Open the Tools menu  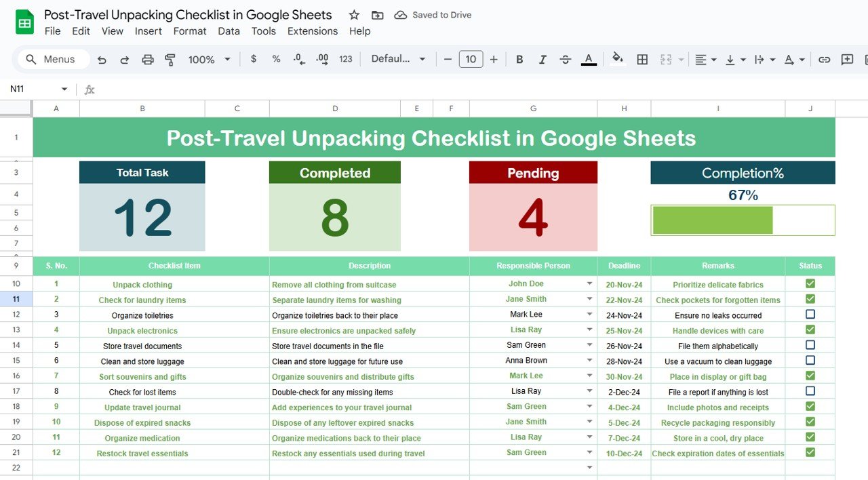pyautogui.click(x=264, y=31)
